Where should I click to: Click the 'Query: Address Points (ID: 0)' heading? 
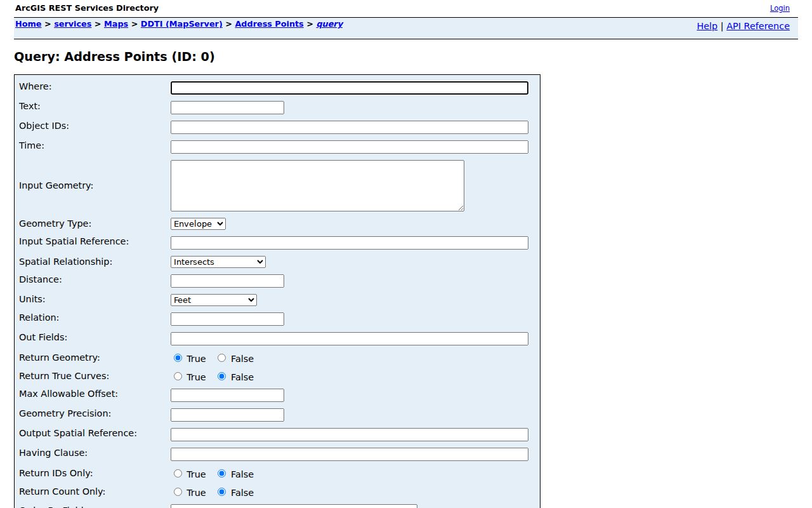tap(114, 57)
